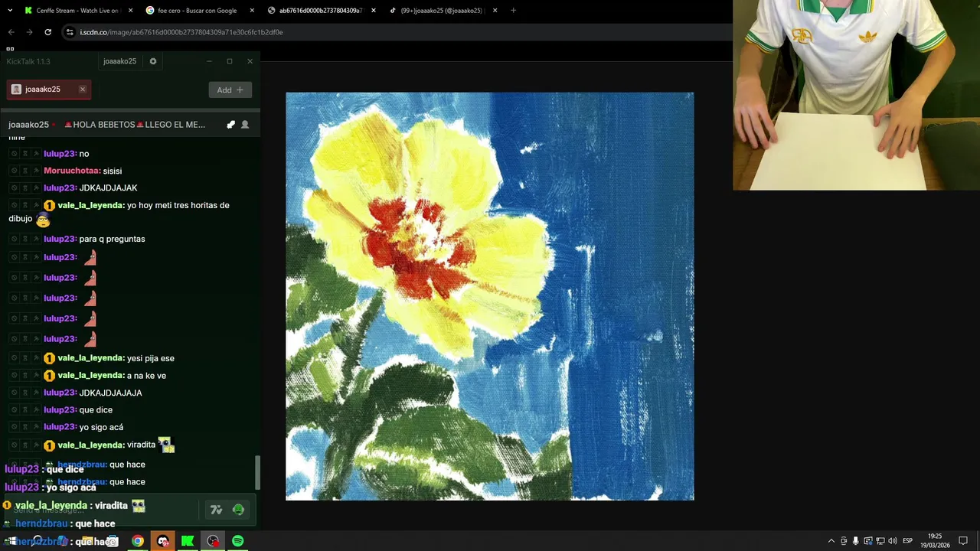Click the hibiscus album cover image
Image resolution: width=980 pixels, height=551 pixels.
[490, 296]
